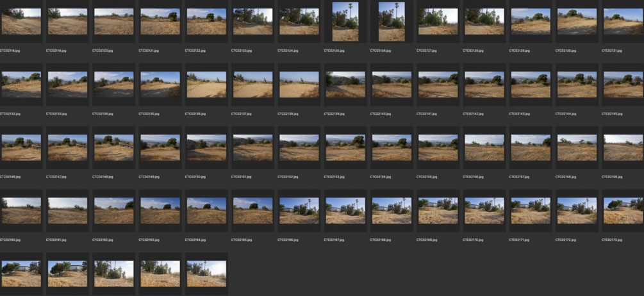Choose the CTC02171.jpg photo thumbnail
The height and width of the screenshot is (296, 644).
[531, 211]
